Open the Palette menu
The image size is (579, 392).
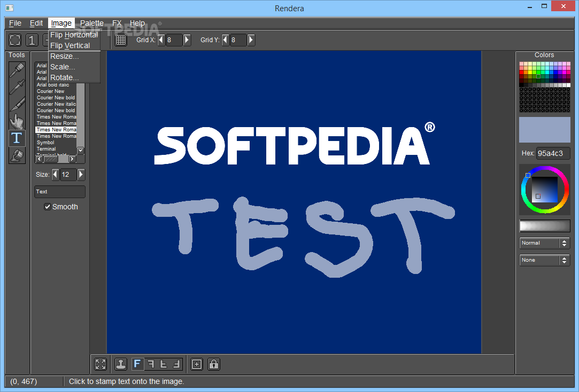tap(92, 23)
